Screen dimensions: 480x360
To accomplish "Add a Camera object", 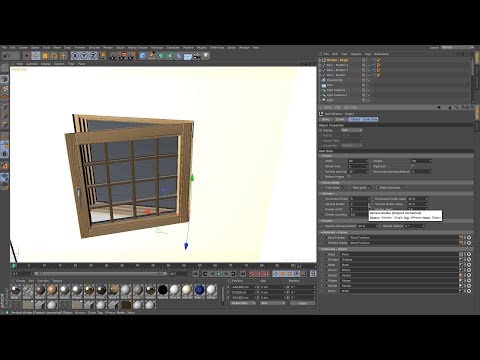I will (197, 56).
